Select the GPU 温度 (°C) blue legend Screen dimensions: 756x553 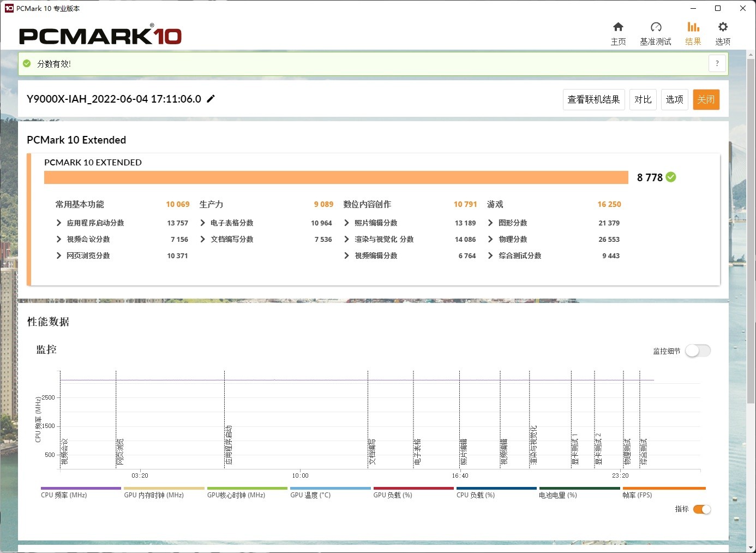pyautogui.click(x=330, y=492)
